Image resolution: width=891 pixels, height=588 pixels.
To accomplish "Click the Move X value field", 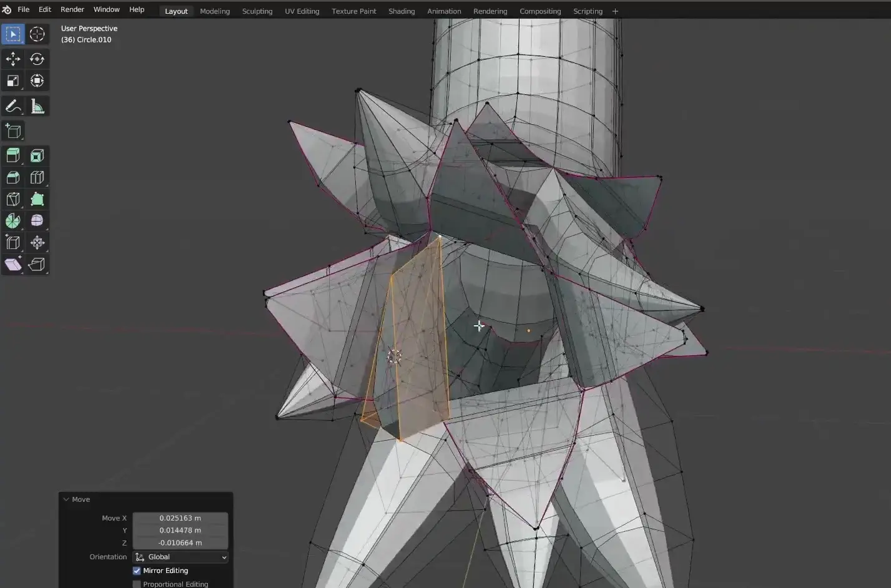I will point(180,518).
